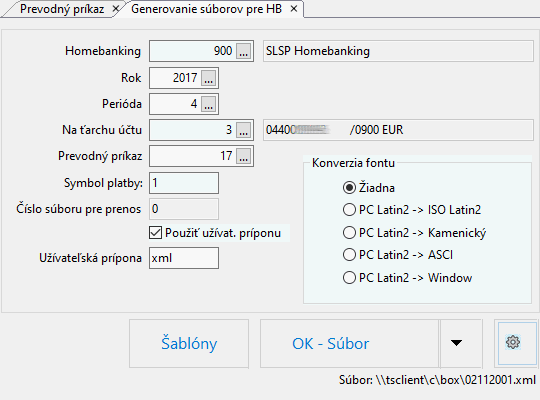Open lookup button next to Perióda field
This screenshot has height=400, width=540.
[x=209, y=104]
